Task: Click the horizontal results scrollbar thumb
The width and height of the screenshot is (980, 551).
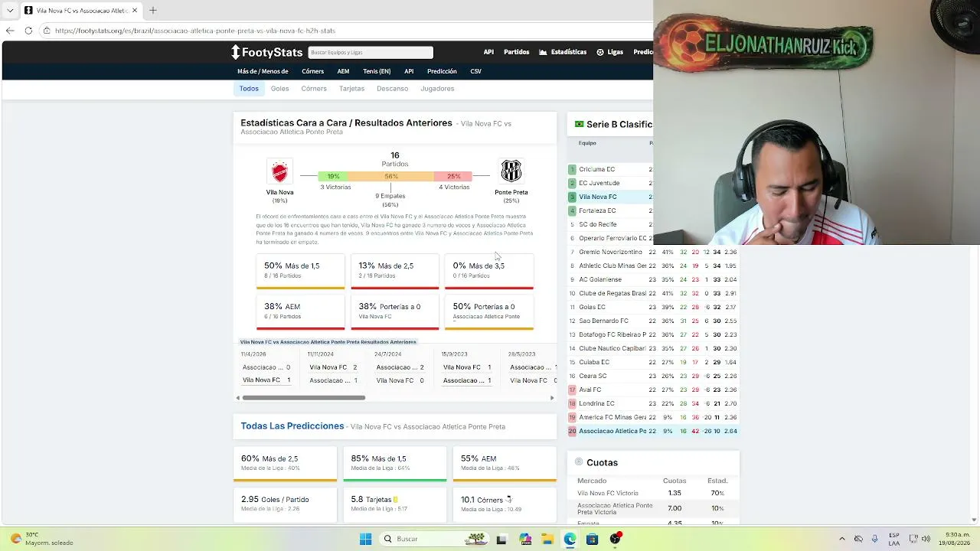Action: point(304,398)
